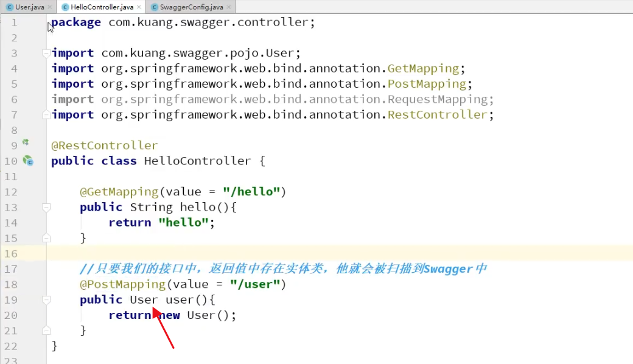Click the class closing brace on line 22
Image resolution: width=633 pixels, height=364 pixels.
[x=55, y=346]
